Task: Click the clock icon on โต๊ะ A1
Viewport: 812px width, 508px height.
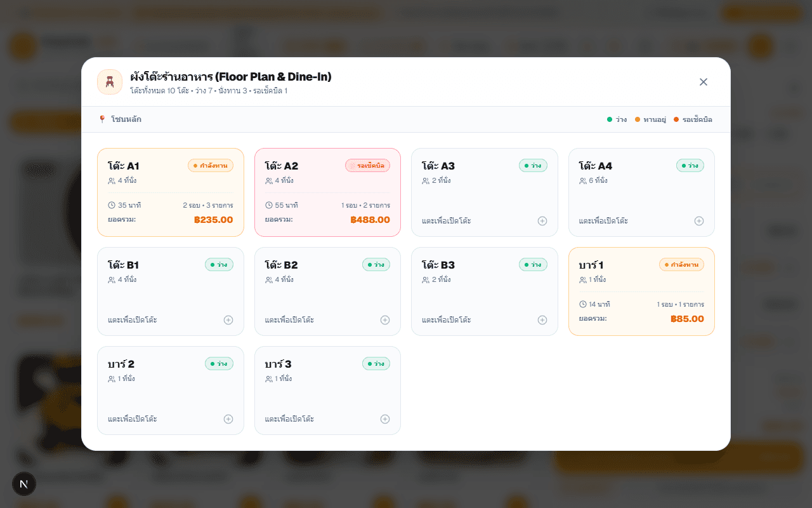Action: (112, 205)
